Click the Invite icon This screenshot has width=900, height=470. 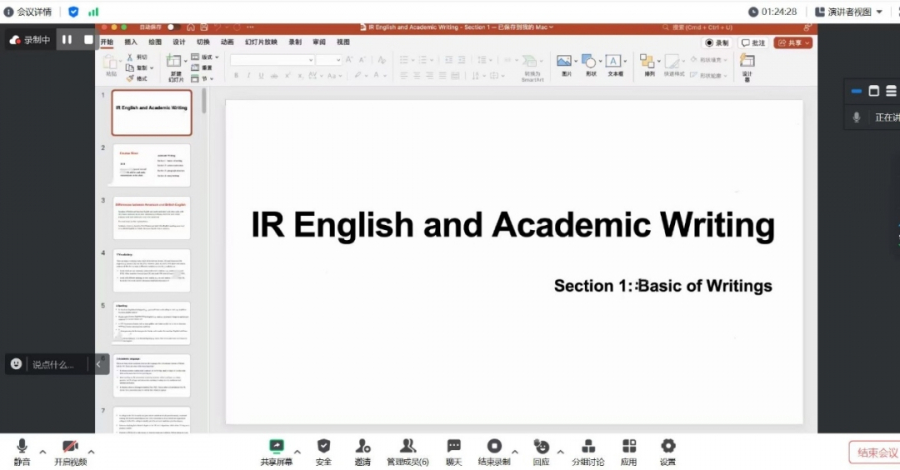pyautogui.click(x=362, y=446)
